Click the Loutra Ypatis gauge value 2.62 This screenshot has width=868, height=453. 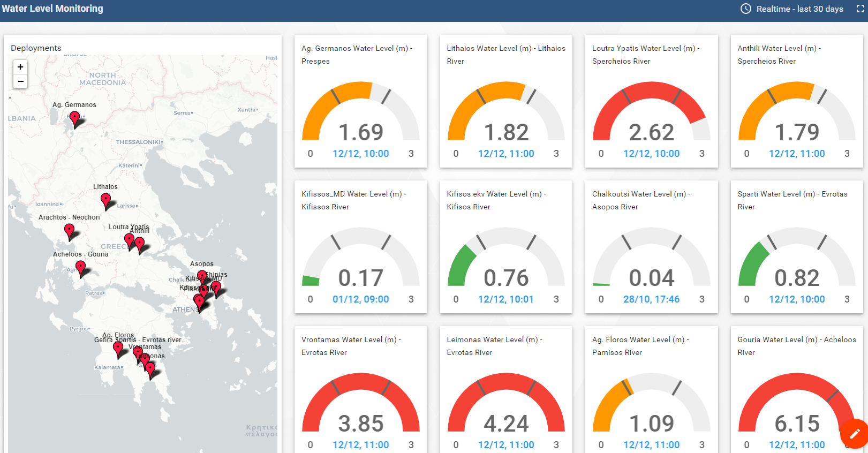(652, 132)
